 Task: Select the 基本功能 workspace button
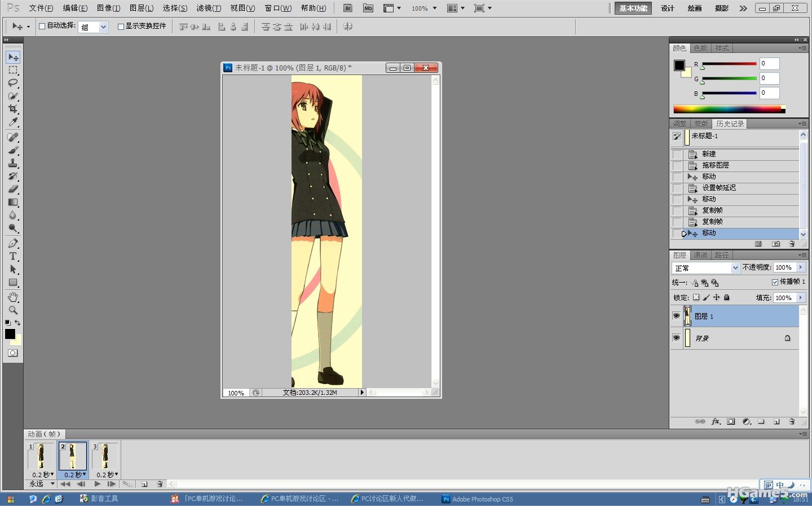633,8
